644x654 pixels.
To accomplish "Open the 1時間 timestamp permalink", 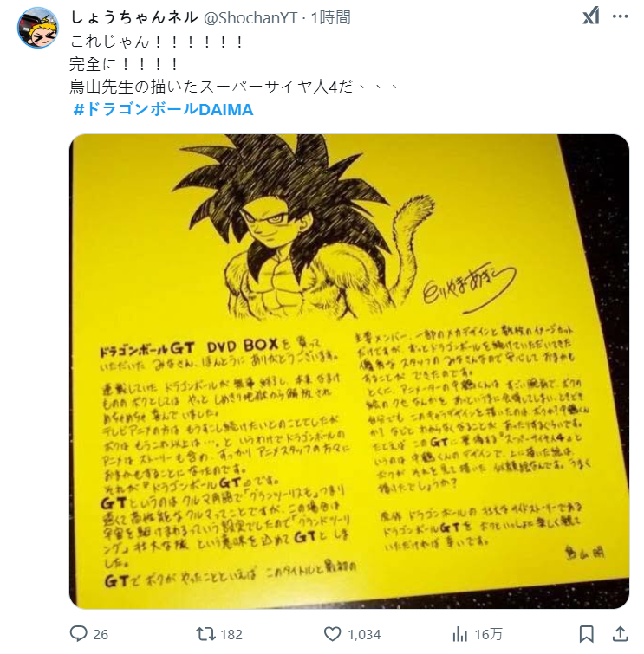I will pyautogui.click(x=330, y=17).
